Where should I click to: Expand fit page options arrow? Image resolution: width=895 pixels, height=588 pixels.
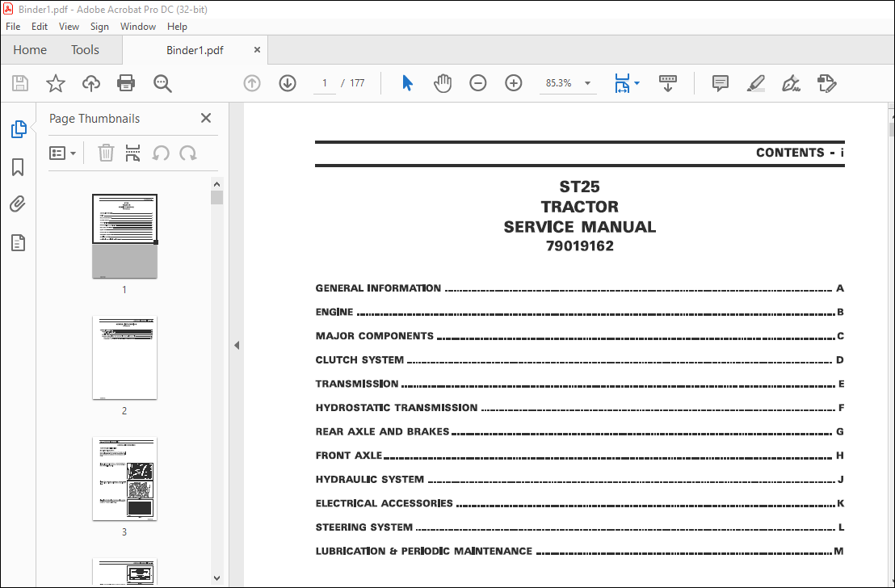[x=637, y=83]
